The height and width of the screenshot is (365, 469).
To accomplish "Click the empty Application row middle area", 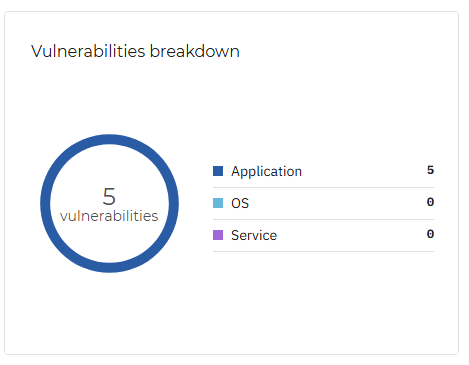I will point(363,171).
